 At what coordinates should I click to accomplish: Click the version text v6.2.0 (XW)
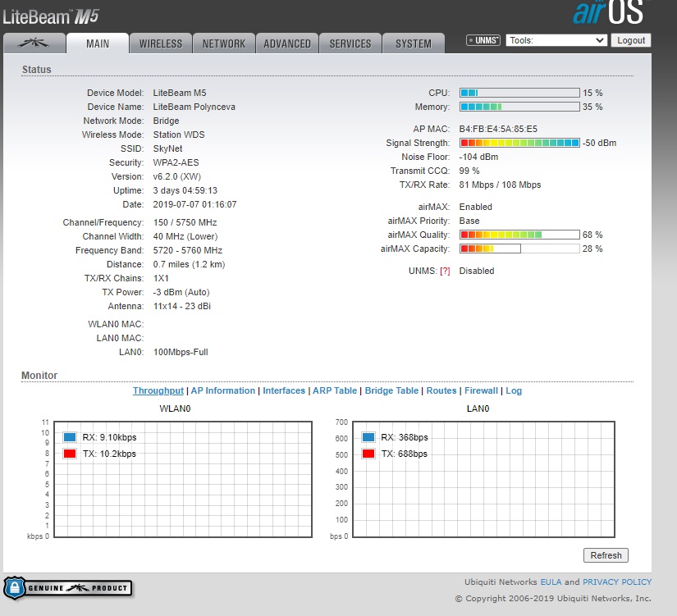(x=177, y=176)
